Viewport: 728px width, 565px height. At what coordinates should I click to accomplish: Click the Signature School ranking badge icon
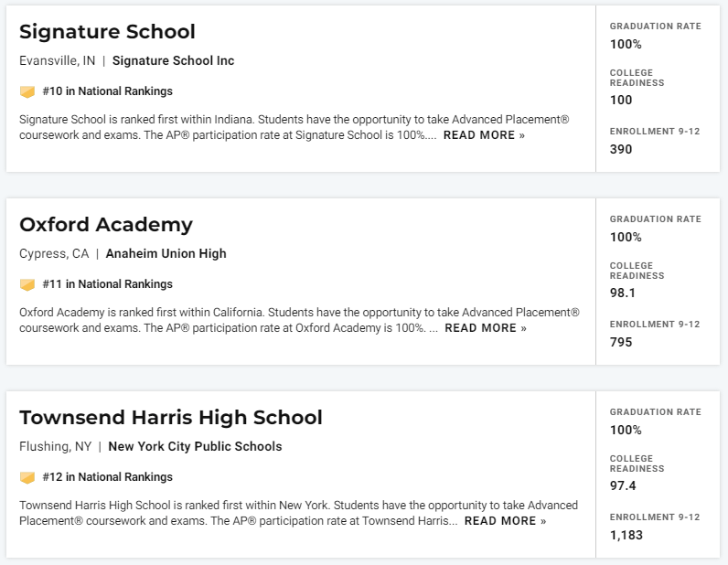click(27, 91)
